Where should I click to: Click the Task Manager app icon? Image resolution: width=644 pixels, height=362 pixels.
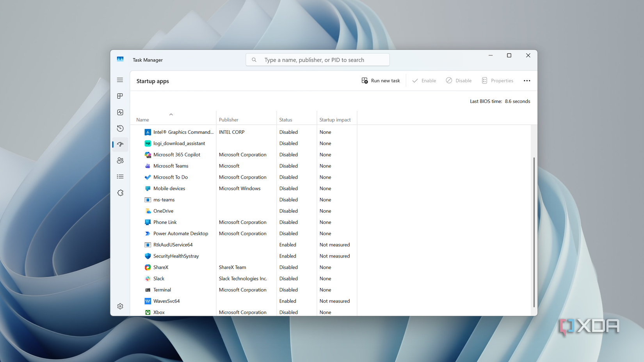(x=120, y=59)
